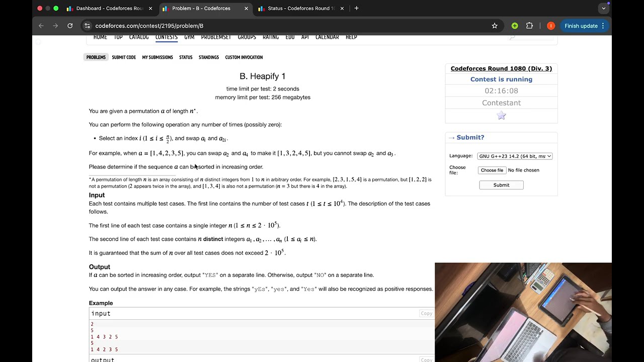Click the Submit button
The height and width of the screenshot is (362, 644).
501,185
